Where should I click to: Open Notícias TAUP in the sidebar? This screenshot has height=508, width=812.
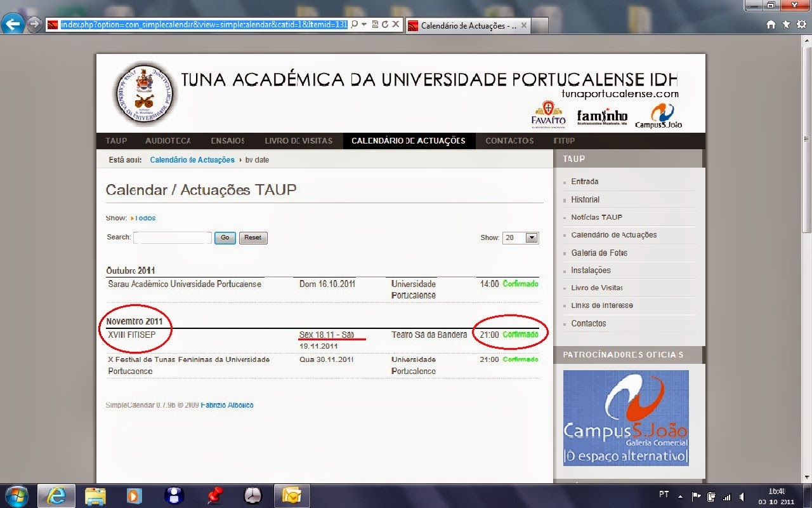[x=596, y=217]
